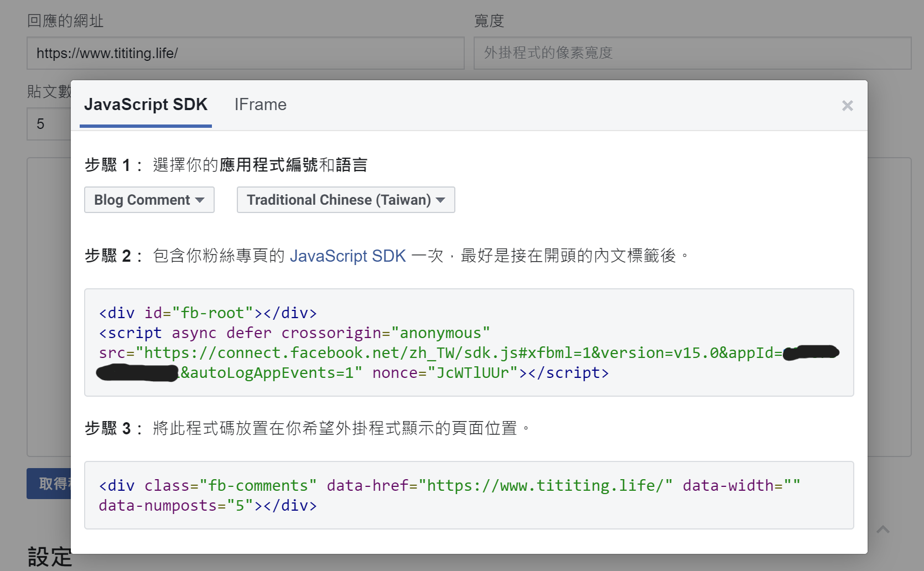Click the 回應的網址 label

point(65,21)
